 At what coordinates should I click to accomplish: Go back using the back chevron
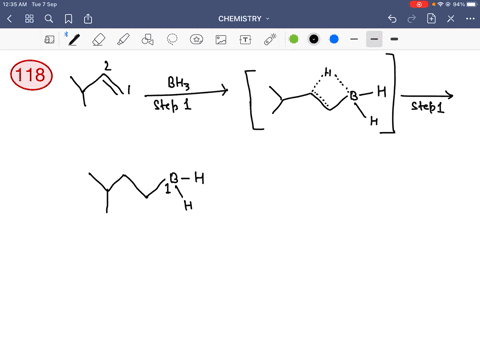point(10,19)
